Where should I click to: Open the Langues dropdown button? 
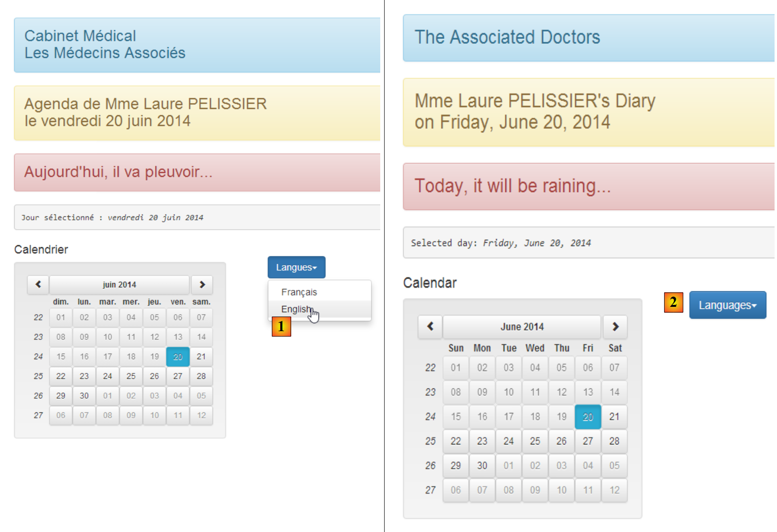tap(296, 267)
